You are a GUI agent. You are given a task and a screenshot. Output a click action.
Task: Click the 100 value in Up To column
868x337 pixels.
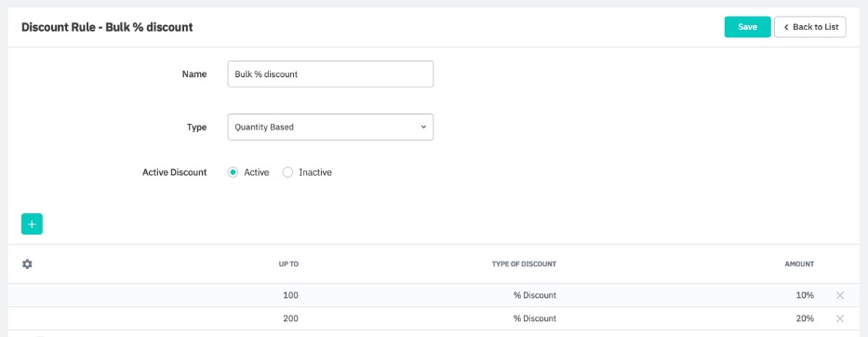click(x=290, y=295)
